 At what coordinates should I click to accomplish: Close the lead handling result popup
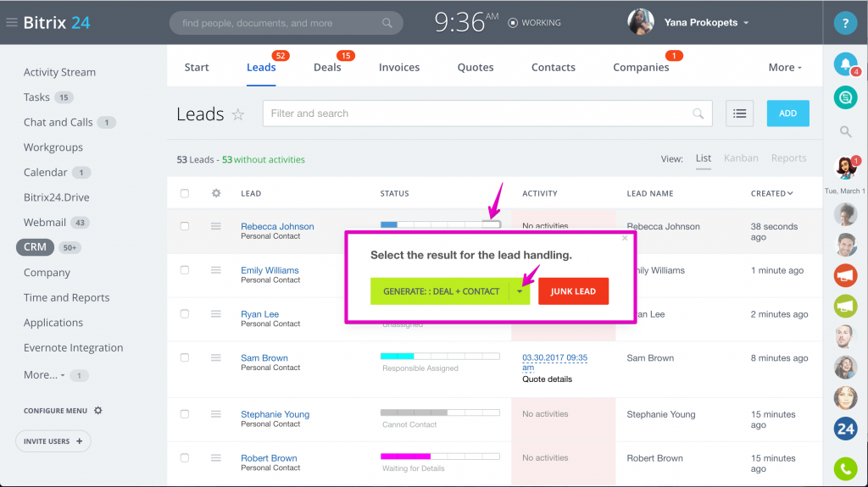tap(625, 238)
